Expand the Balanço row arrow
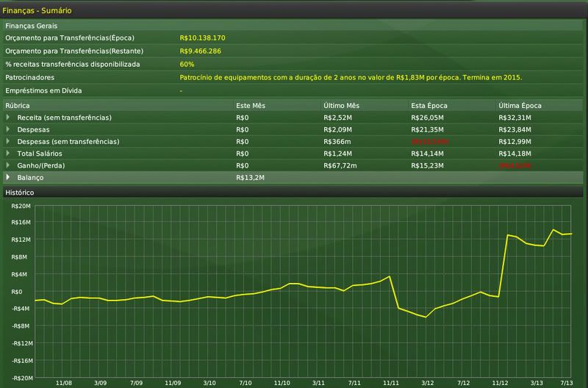This screenshot has height=388, width=588. pos(9,177)
